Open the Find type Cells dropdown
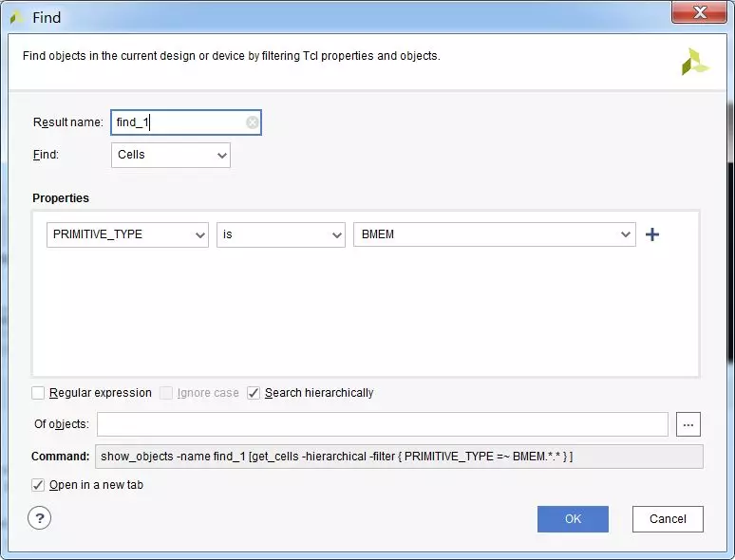The image size is (735, 560). [171, 155]
